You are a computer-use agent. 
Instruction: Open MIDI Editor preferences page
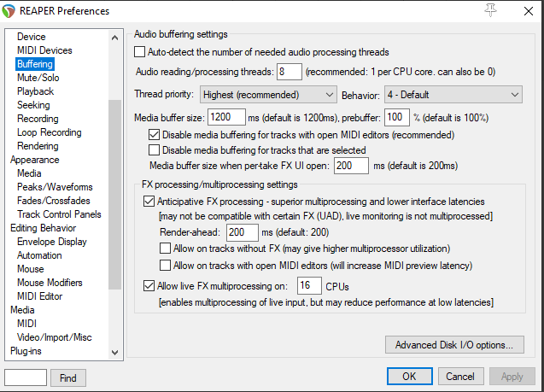[40, 295]
